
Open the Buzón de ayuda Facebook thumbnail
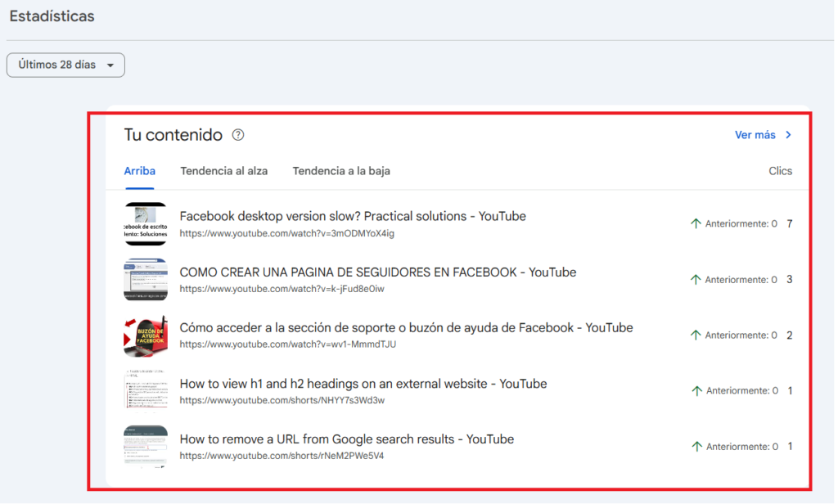[x=146, y=335]
